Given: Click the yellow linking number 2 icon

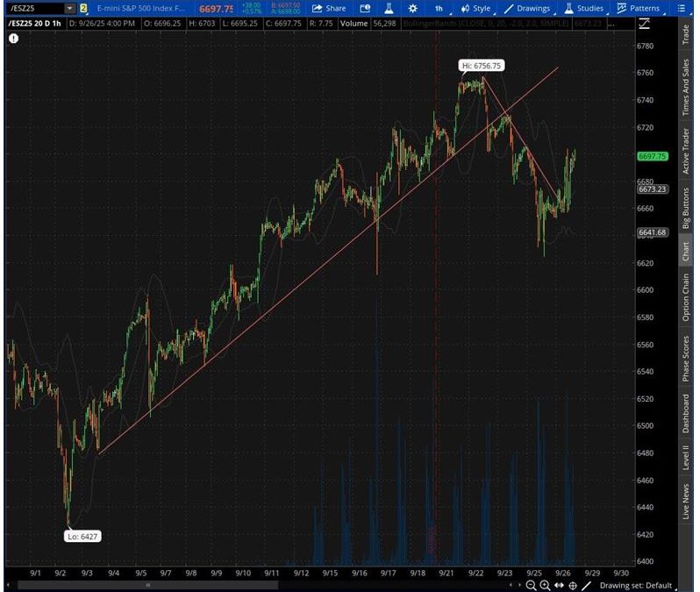Looking at the screenshot, I should click(83, 8).
